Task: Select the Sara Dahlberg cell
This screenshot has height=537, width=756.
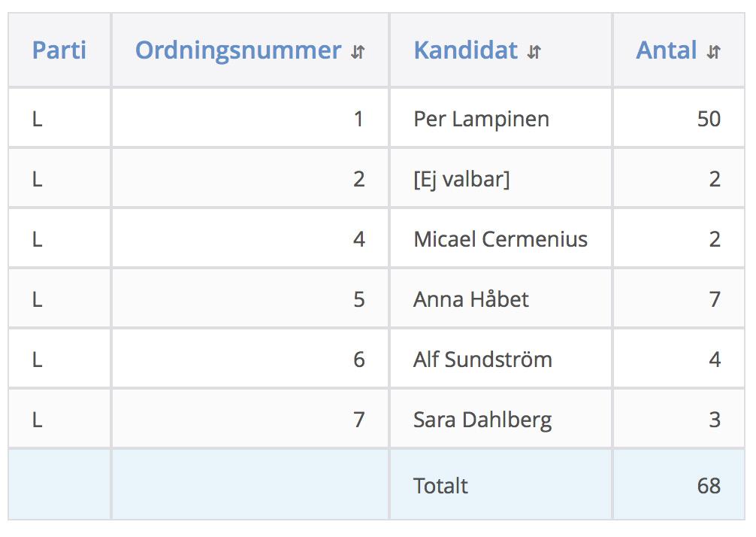Action: pyautogui.click(x=501, y=419)
